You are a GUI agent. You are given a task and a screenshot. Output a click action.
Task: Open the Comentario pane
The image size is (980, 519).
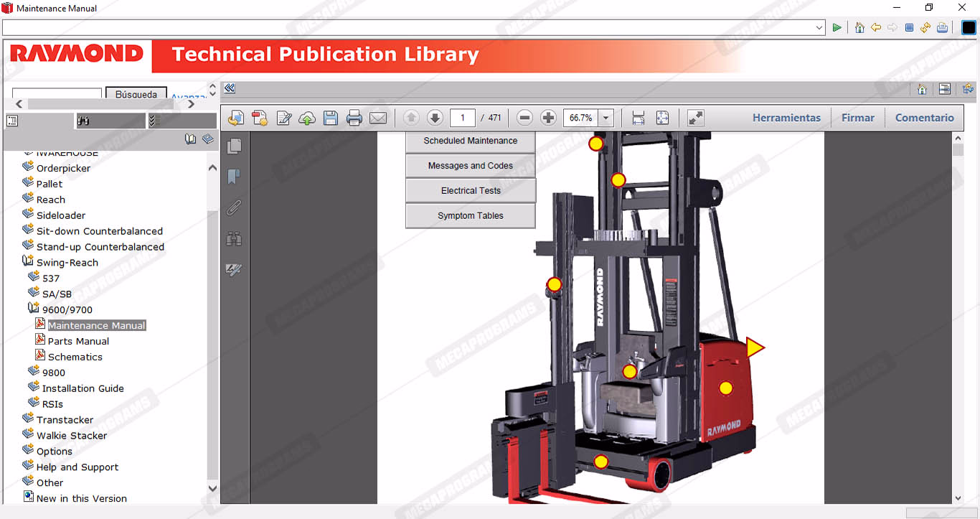click(924, 118)
